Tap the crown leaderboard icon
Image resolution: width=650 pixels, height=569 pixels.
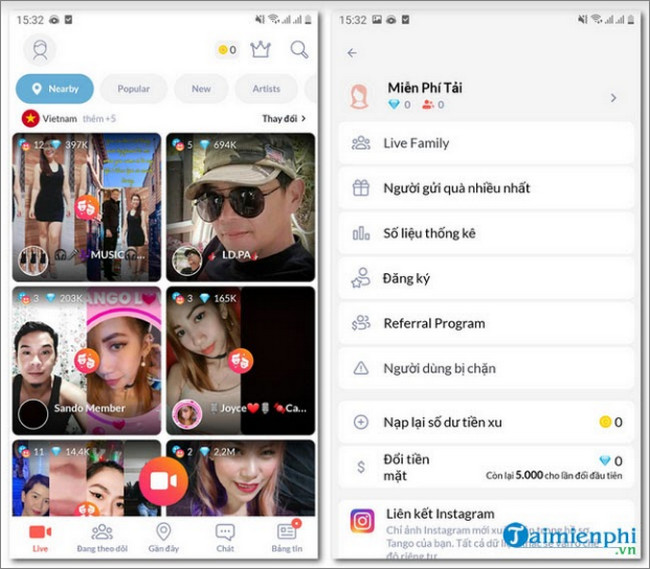click(261, 49)
